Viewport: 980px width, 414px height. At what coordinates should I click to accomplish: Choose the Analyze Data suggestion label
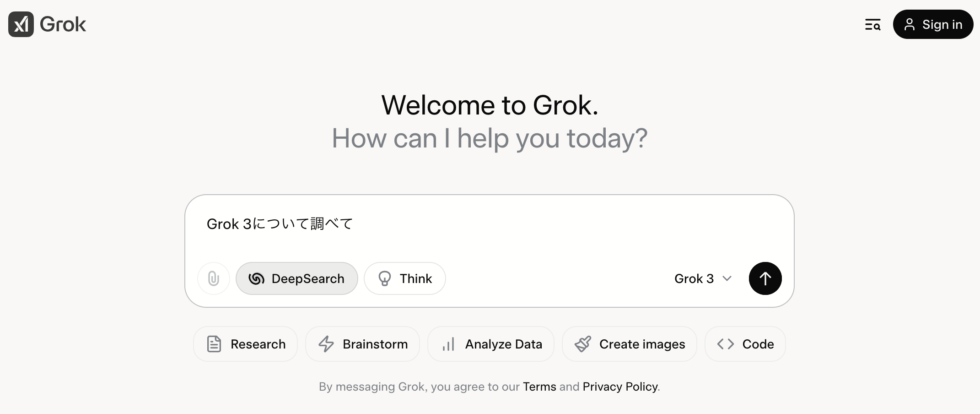[x=504, y=344]
